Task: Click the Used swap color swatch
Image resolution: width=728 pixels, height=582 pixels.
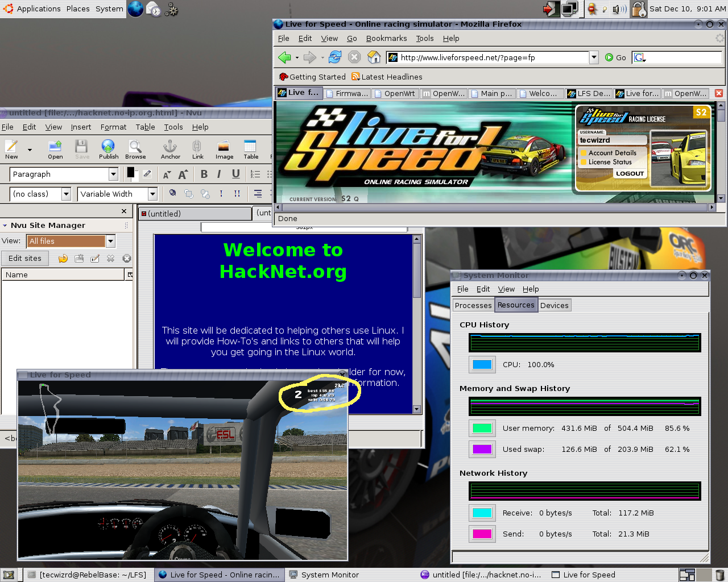Action: 482,449
